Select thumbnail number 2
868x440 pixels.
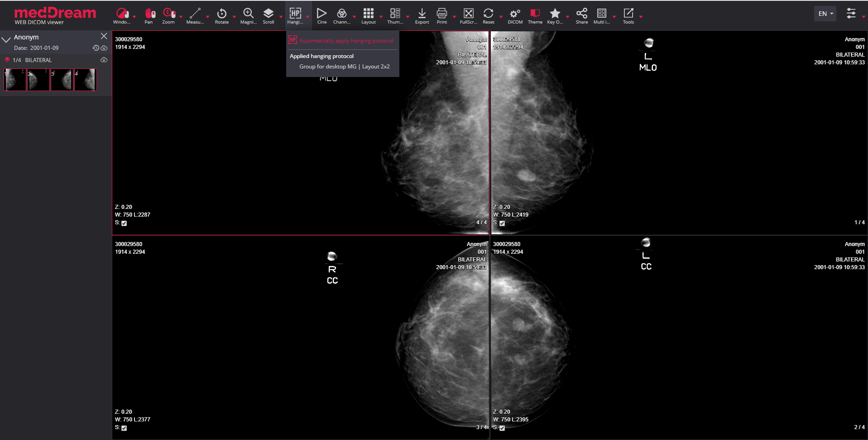coord(38,80)
